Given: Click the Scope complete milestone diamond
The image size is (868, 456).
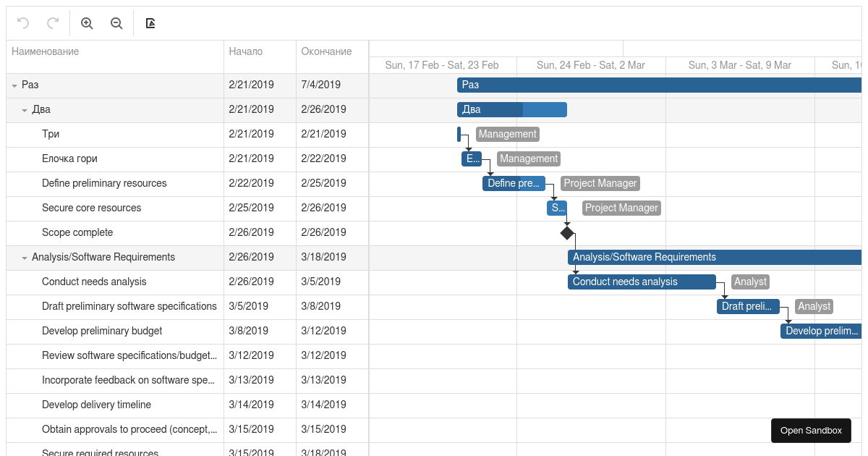Looking at the screenshot, I should (567, 232).
